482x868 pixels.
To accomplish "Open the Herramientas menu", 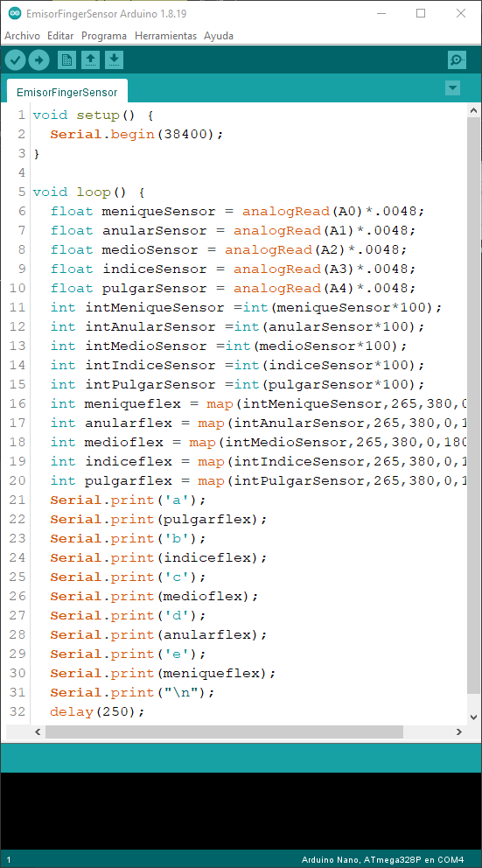I will [x=165, y=36].
